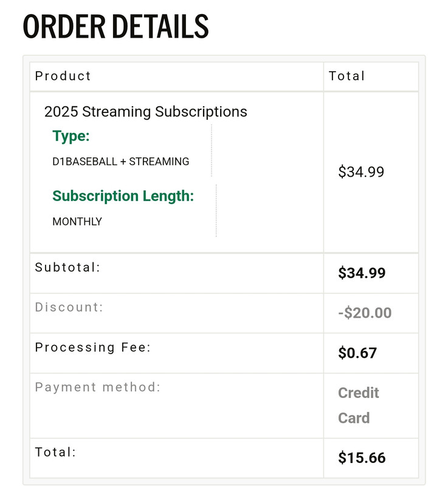Click the green Subscription Length: label
This screenshot has height=486, width=448.
tap(123, 196)
